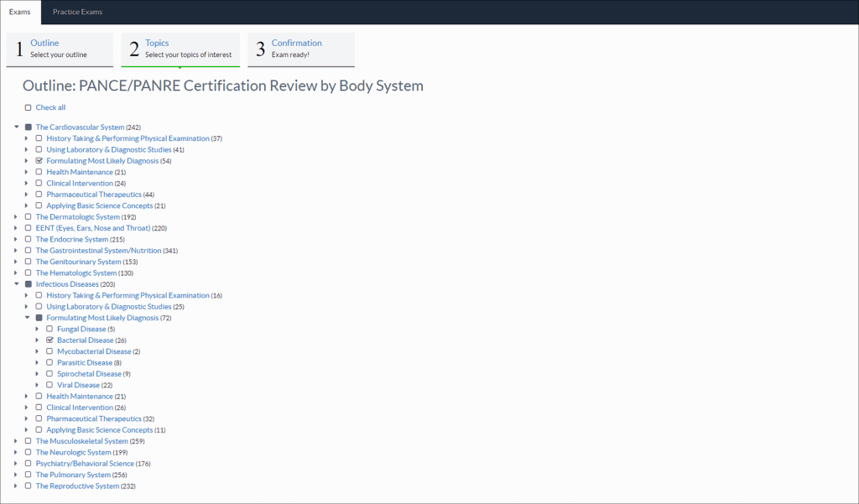Click The Hematologic System label

pos(76,273)
